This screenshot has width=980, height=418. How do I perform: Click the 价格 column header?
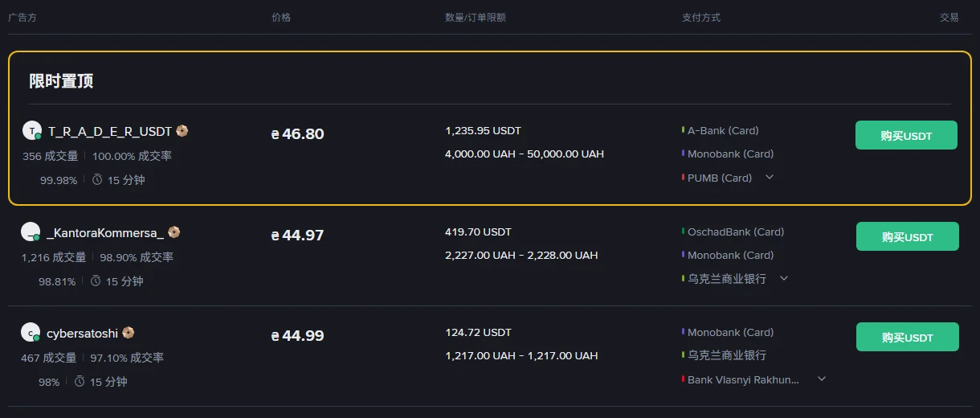tap(281, 17)
